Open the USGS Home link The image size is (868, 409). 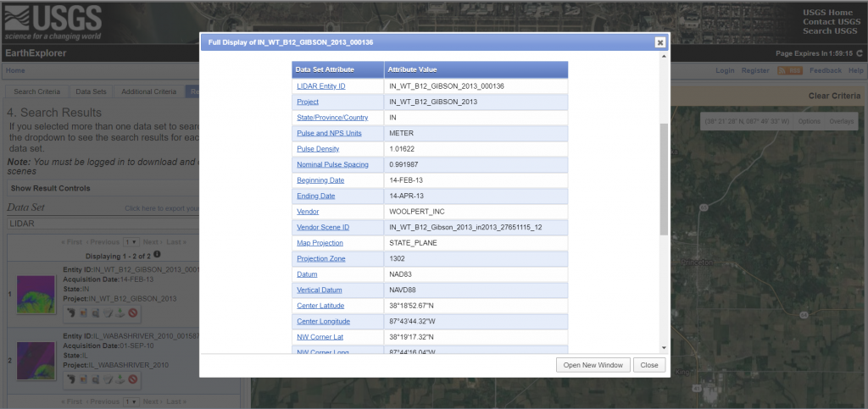point(828,13)
